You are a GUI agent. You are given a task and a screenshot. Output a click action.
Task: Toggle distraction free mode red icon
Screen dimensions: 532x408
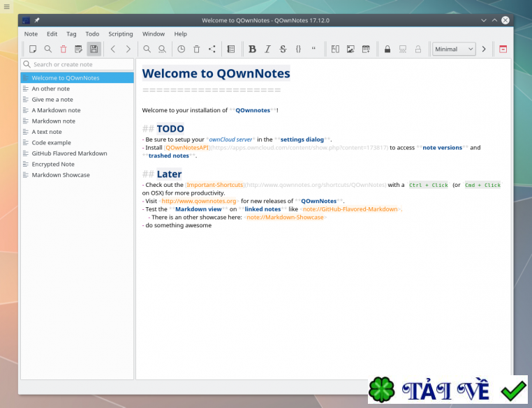[x=503, y=50]
